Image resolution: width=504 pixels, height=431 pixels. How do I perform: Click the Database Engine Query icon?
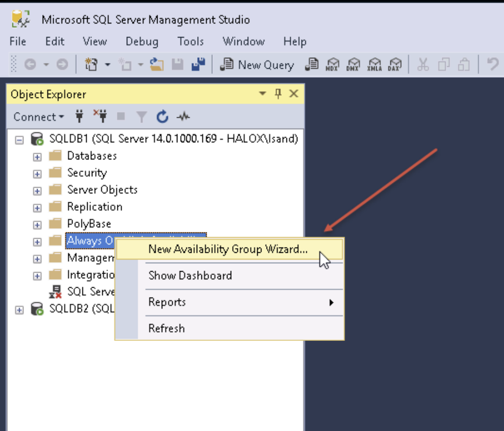[312, 65]
